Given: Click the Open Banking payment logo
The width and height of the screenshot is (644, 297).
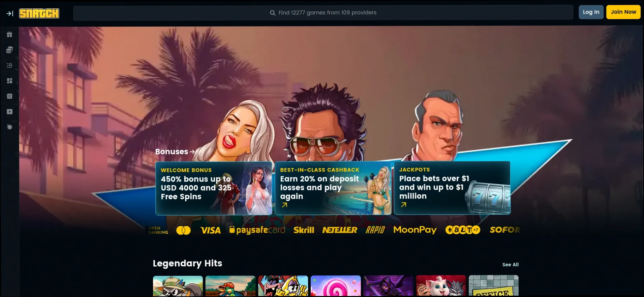Looking at the screenshot, I should 158,230.
